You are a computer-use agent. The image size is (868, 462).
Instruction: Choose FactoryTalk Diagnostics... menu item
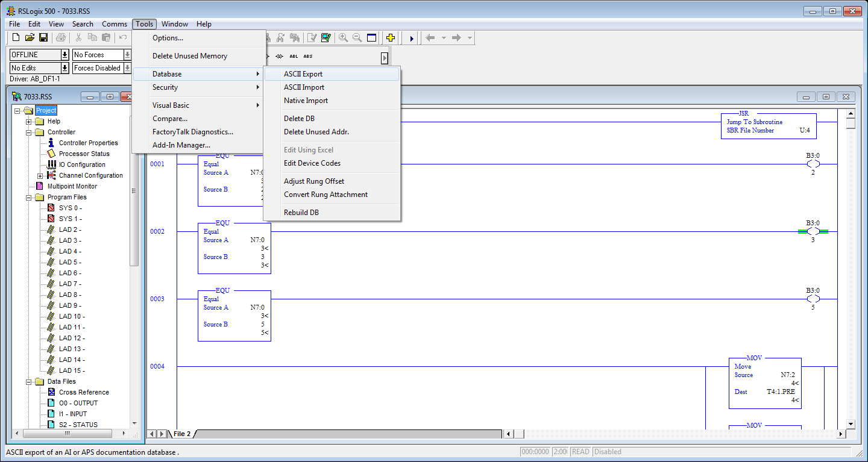click(x=199, y=132)
